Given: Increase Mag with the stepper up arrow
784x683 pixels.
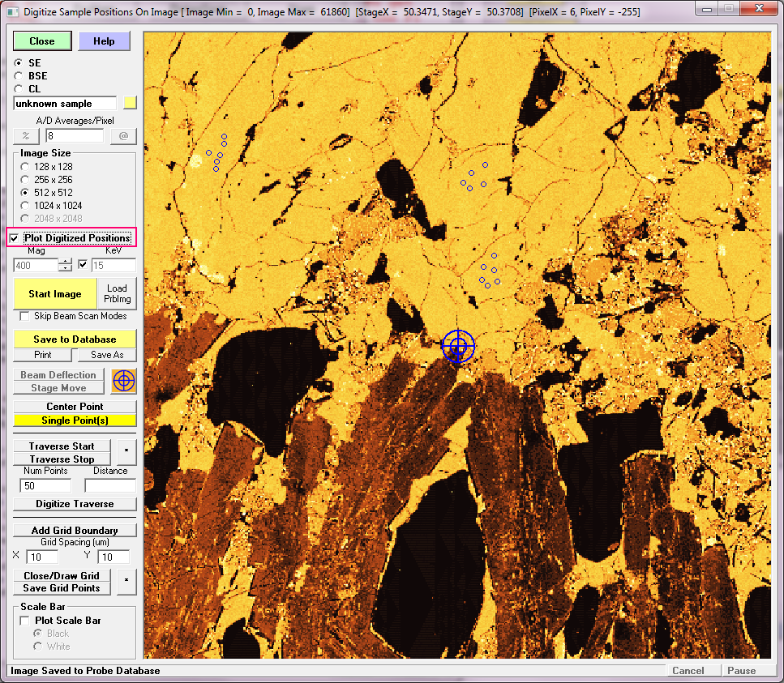Looking at the screenshot, I should [65, 262].
